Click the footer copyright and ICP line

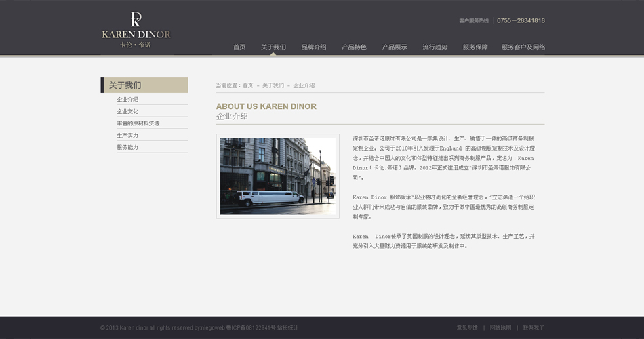(199, 328)
